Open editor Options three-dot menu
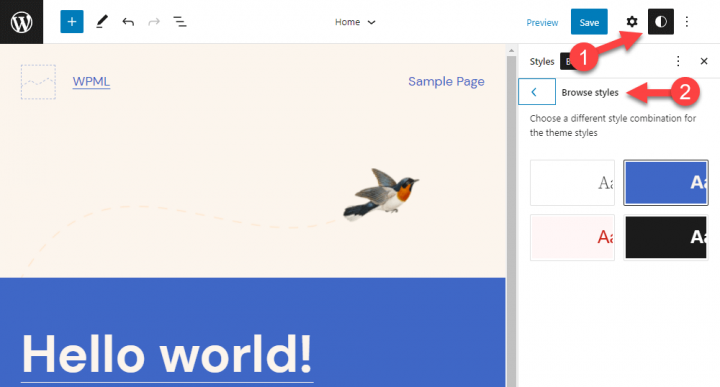Screen dimensions: 720x387 [686, 22]
